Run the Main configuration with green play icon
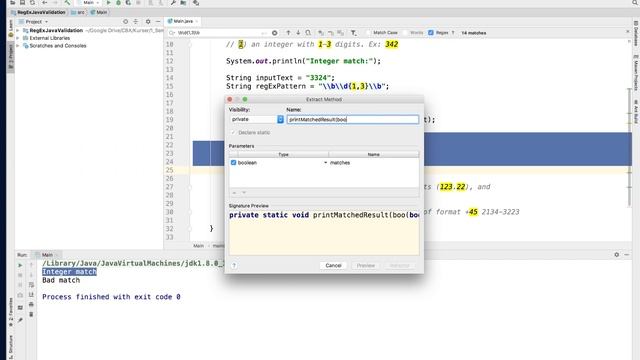Screen dimensions: 640x360 [109, 2]
